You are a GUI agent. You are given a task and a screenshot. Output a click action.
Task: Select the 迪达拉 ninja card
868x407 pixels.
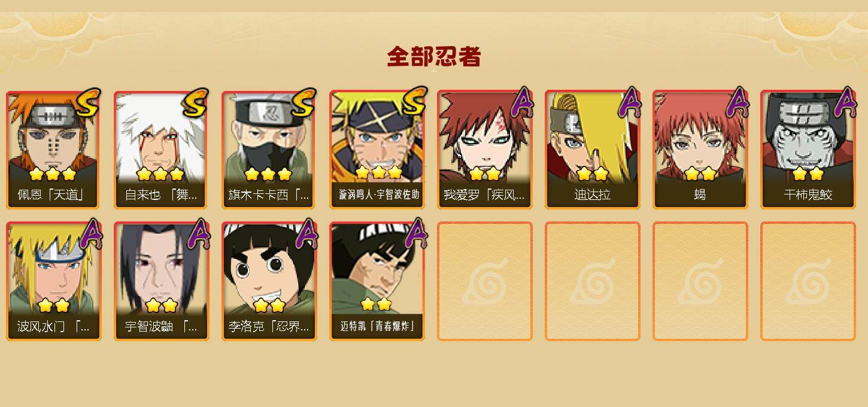tap(593, 150)
